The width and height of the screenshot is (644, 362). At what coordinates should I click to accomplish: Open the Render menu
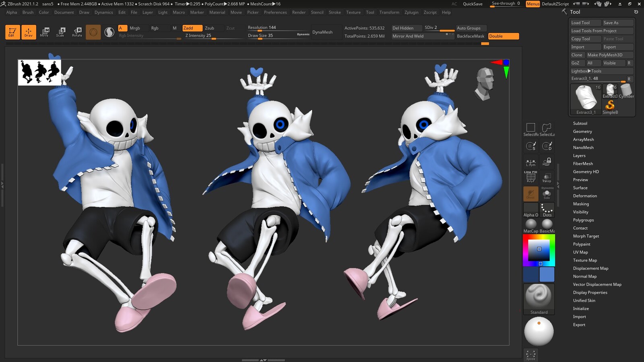tap(299, 12)
